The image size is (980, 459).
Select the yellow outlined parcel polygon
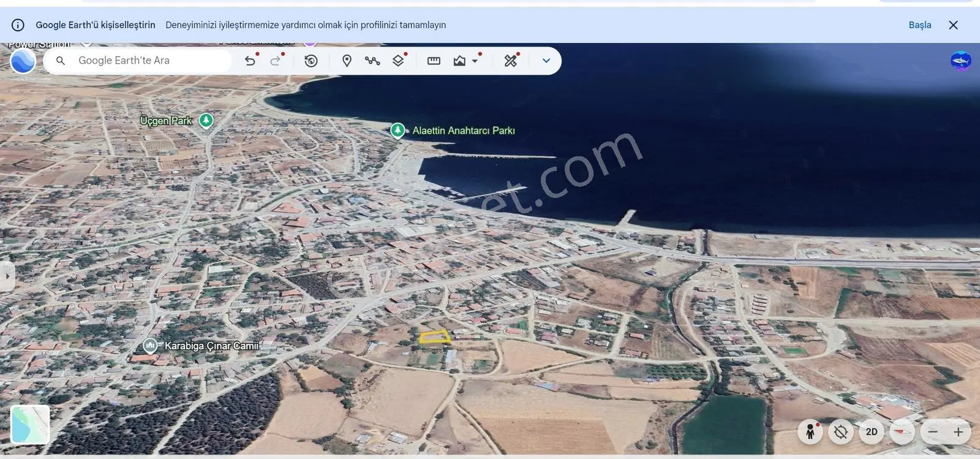point(435,337)
